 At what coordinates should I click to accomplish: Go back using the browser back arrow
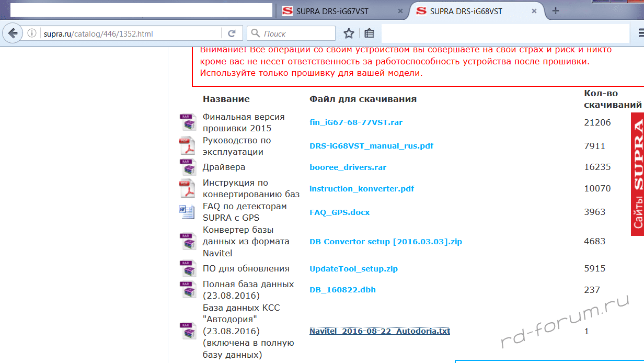pos(13,33)
